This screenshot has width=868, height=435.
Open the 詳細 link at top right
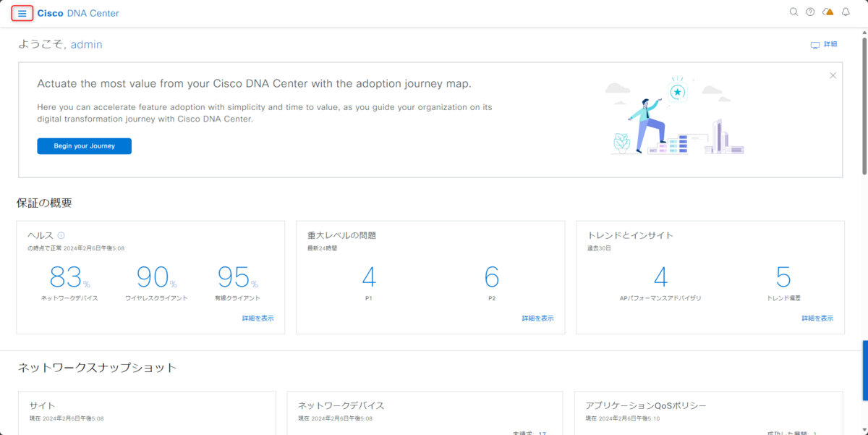point(830,45)
